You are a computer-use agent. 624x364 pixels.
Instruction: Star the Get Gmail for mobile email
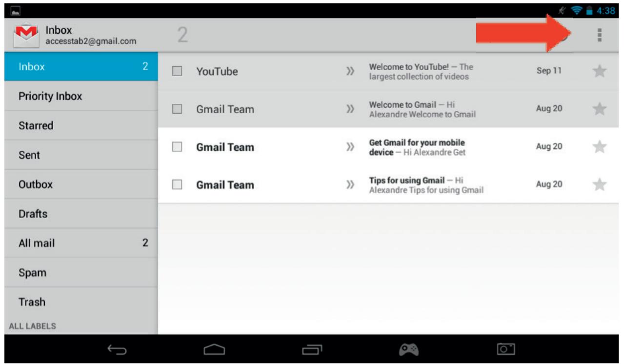click(599, 147)
